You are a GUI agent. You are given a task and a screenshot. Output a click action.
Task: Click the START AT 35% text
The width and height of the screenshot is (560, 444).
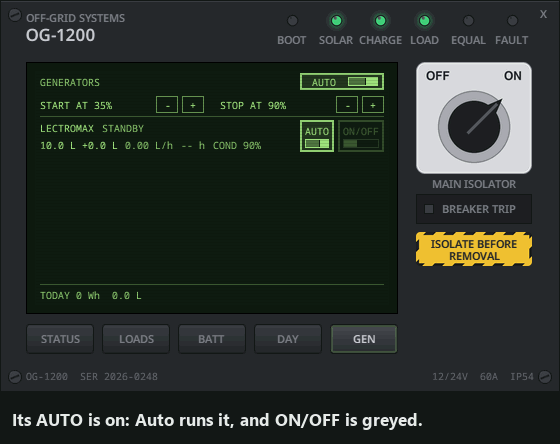[x=76, y=106]
